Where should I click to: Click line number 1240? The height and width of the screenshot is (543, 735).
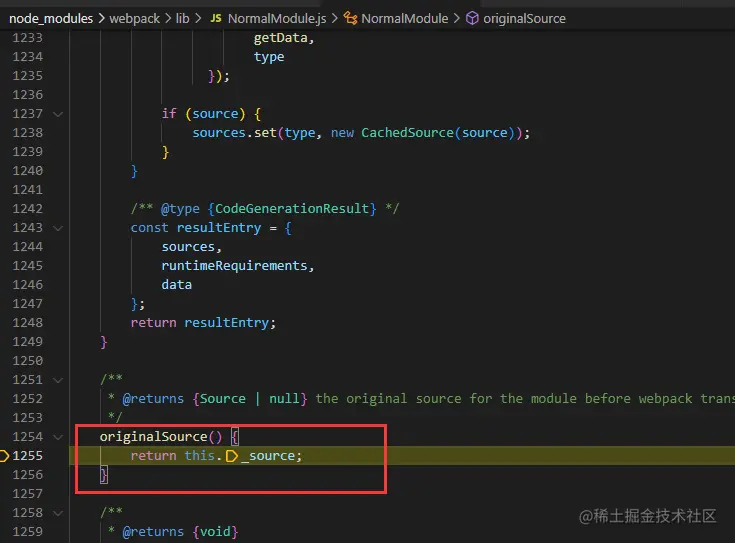[x=27, y=171]
